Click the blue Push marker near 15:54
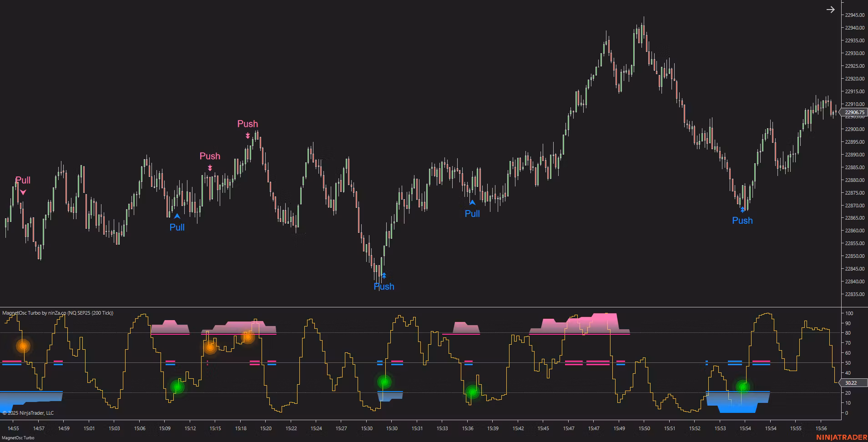This screenshot has height=442, width=868. [x=742, y=210]
